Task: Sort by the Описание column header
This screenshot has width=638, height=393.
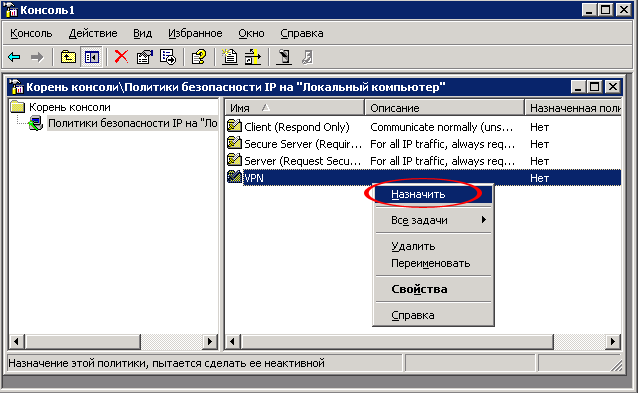Action: click(x=445, y=108)
